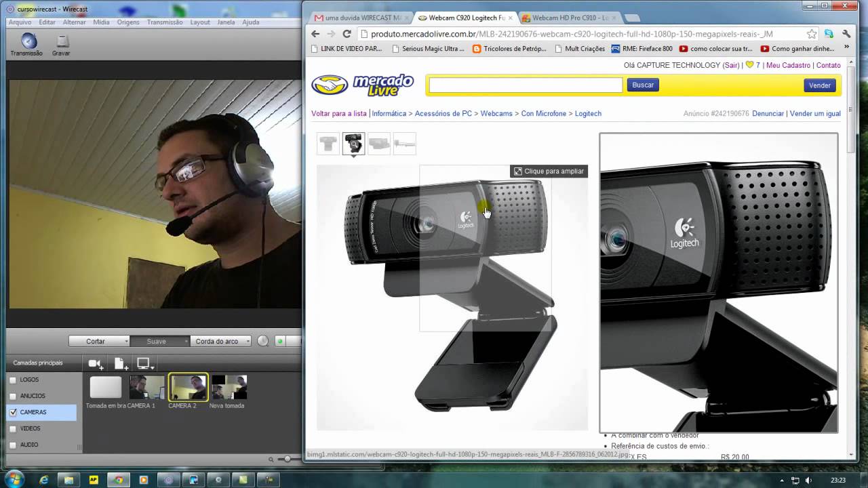Viewport: 868px width, 488px height.
Task: Select the fourth webcam product thumbnail
Action: coord(404,144)
